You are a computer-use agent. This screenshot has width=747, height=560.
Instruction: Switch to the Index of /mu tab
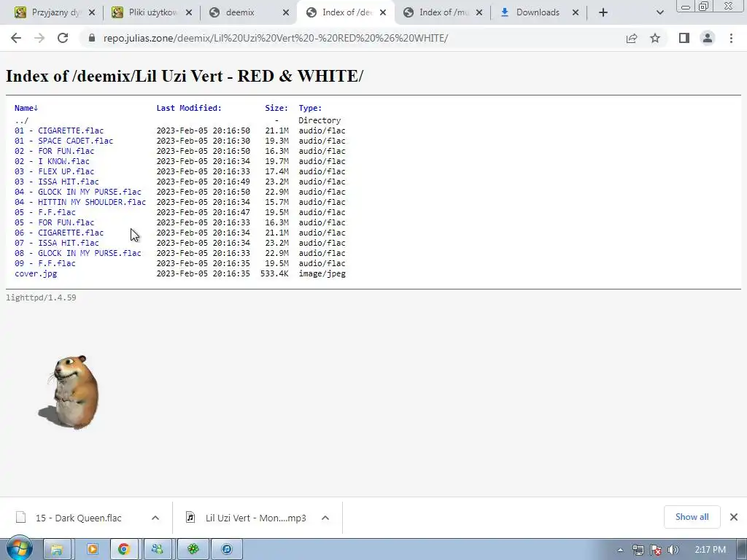pyautogui.click(x=443, y=12)
